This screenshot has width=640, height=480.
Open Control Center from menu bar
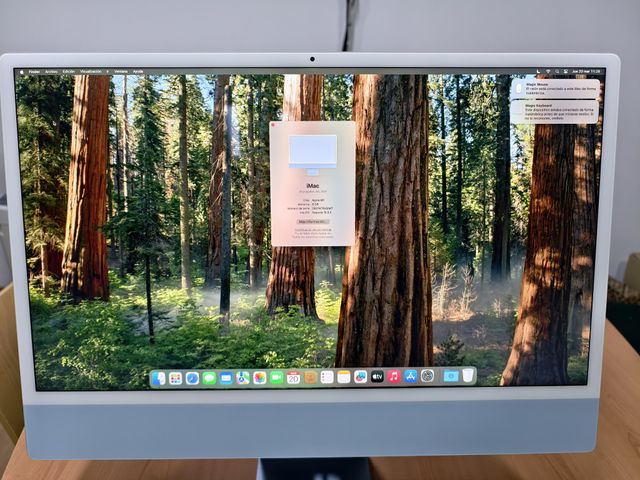tap(566, 71)
